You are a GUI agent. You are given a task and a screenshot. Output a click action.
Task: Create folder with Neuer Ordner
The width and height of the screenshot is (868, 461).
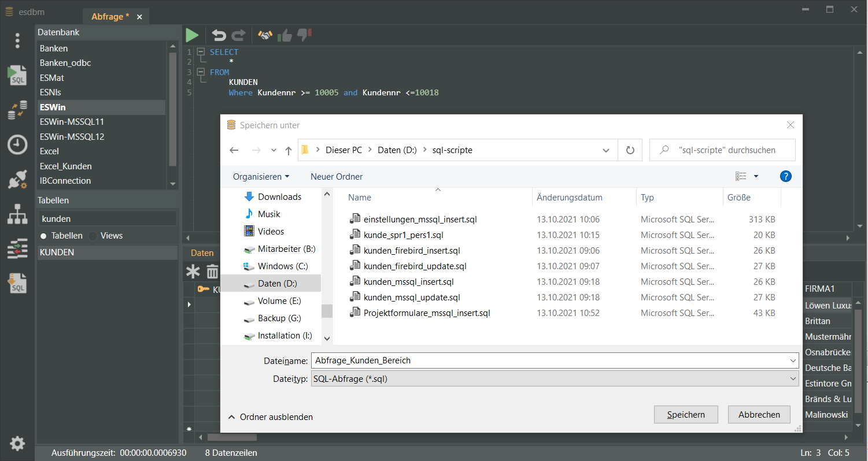click(337, 176)
